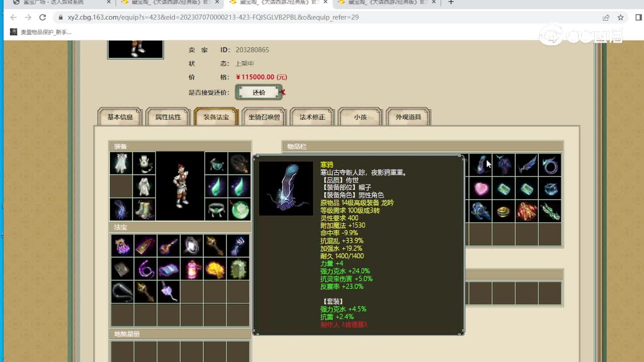Select the white mask equipment slot
The width and height of the screenshot is (644, 362).
coord(144,163)
